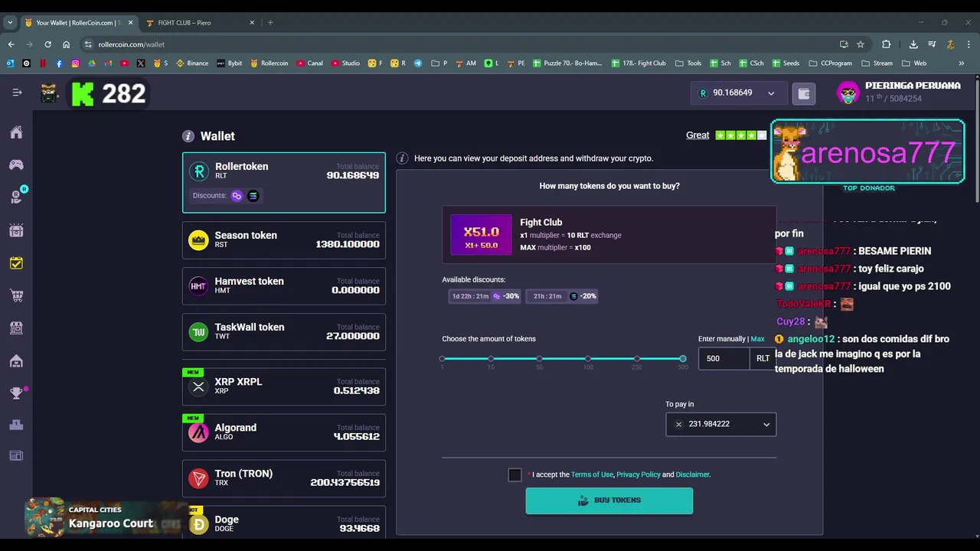Open the treasure chest sidebar icon
The image size is (980, 551).
[x=16, y=230]
